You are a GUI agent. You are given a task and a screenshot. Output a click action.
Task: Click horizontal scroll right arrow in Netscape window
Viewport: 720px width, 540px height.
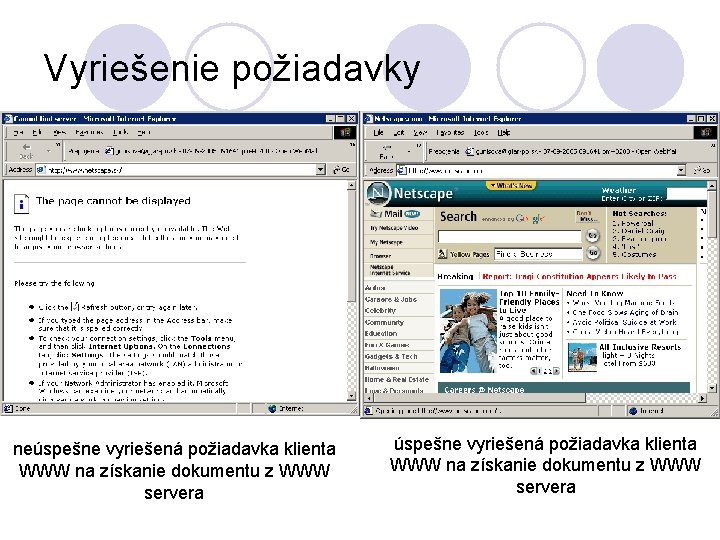(x=703, y=399)
